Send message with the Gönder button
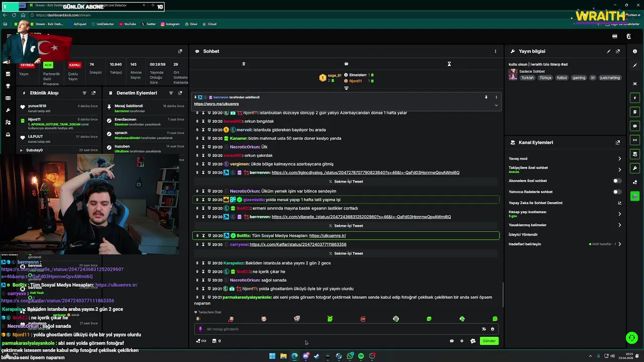644x362 pixels. pos(489,341)
